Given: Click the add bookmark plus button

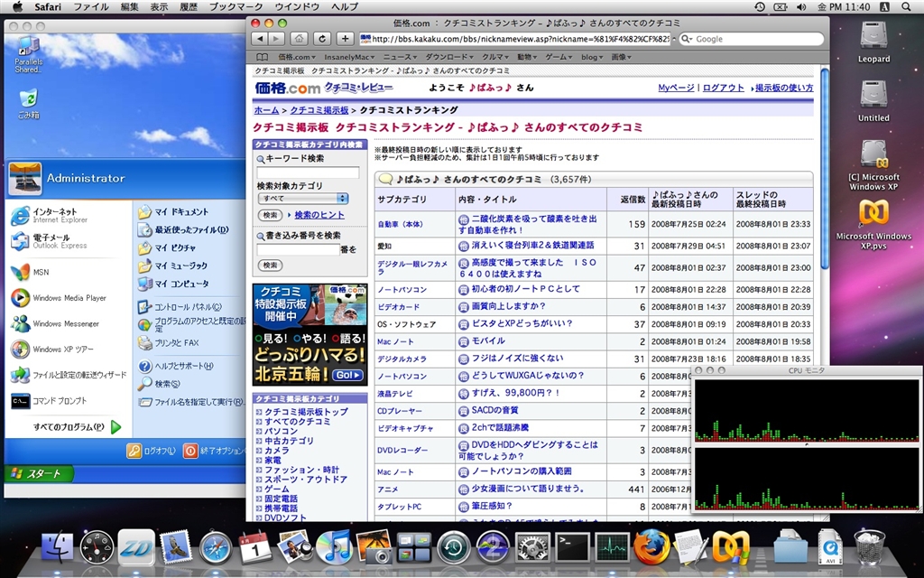Looking at the screenshot, I should coord(345,39).
